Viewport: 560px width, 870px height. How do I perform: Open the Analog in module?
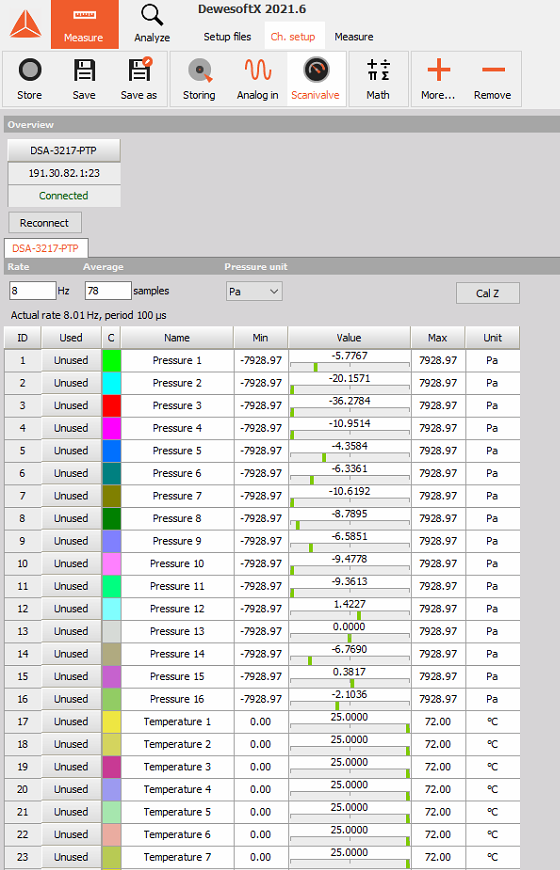tap(258, 79)
